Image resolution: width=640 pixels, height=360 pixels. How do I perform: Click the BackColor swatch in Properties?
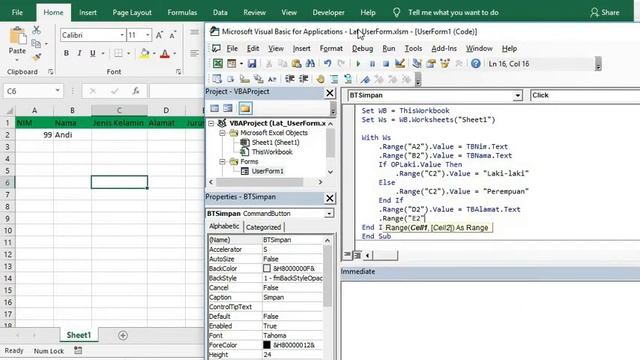pyautogui.click(x=267, y=269)
